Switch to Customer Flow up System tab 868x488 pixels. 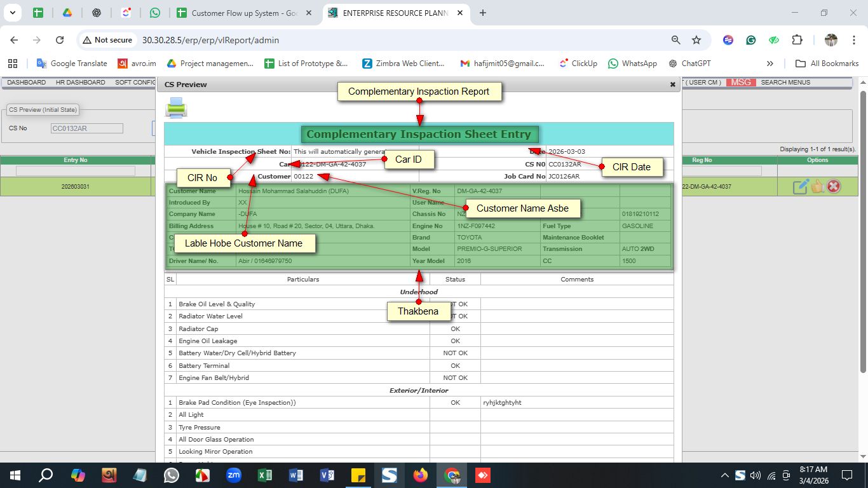(245, 13)
